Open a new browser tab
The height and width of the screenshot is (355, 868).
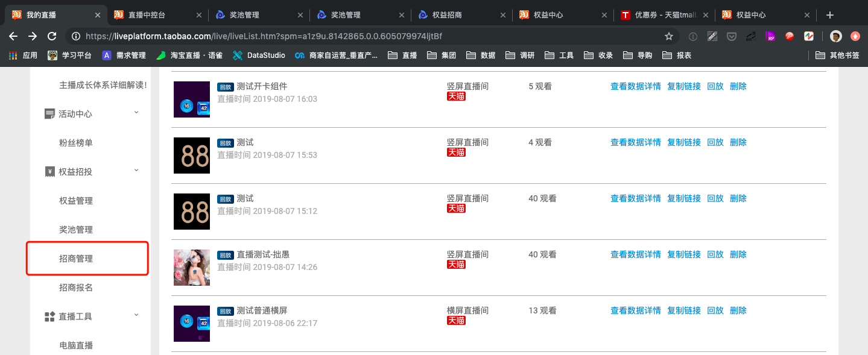830,15
